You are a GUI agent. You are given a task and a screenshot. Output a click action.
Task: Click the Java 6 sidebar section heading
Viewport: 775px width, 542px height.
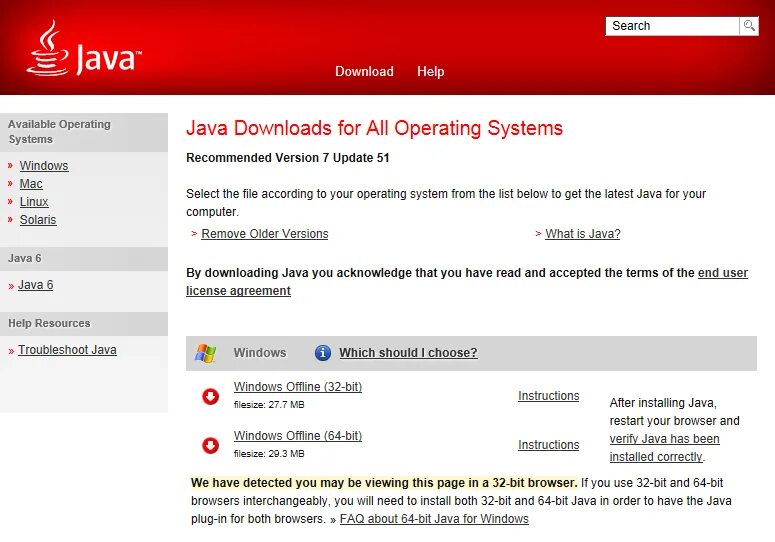coord(25,258)
